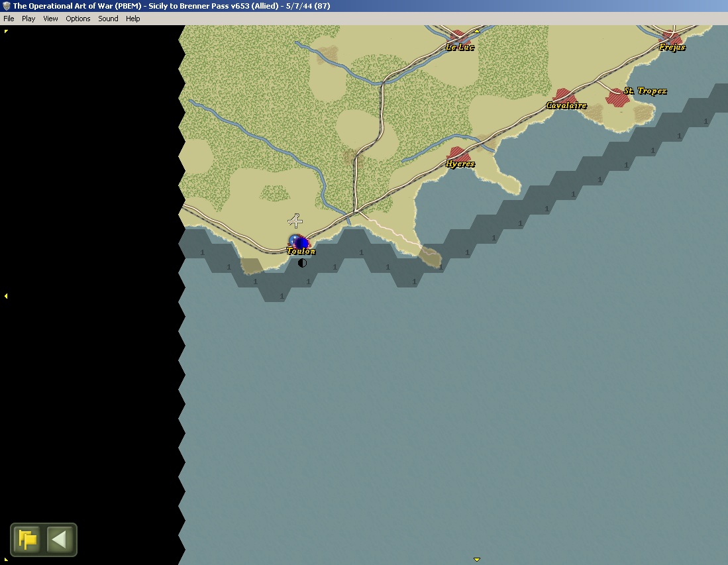Image resolution: width=728 pixels, height=565 pixels.
Task: Click the left-pointing arrow button
Action: tap(60, 539)
